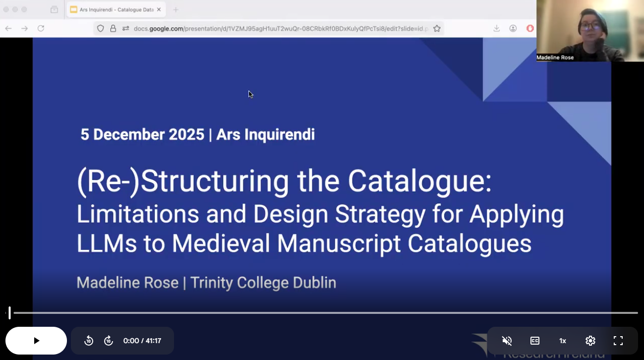
Task: Reload the current page
Action: [41, 28]
